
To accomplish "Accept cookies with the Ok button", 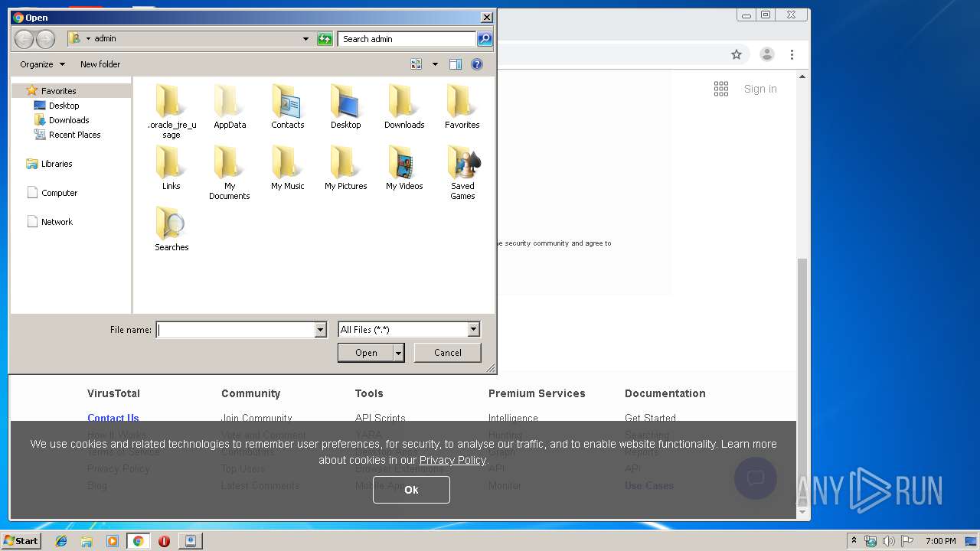I will tap(411, 490).
